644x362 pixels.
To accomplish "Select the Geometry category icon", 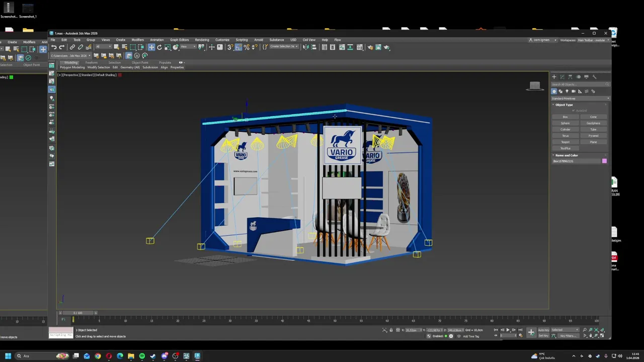I will [x=554, y=92].
